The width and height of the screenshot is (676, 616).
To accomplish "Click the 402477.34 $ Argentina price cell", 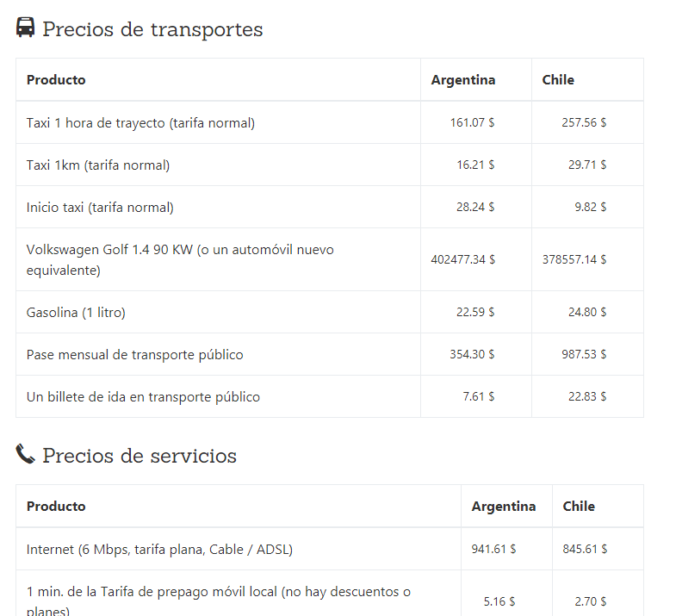I will pyautogui.click(x=463, y=259).
